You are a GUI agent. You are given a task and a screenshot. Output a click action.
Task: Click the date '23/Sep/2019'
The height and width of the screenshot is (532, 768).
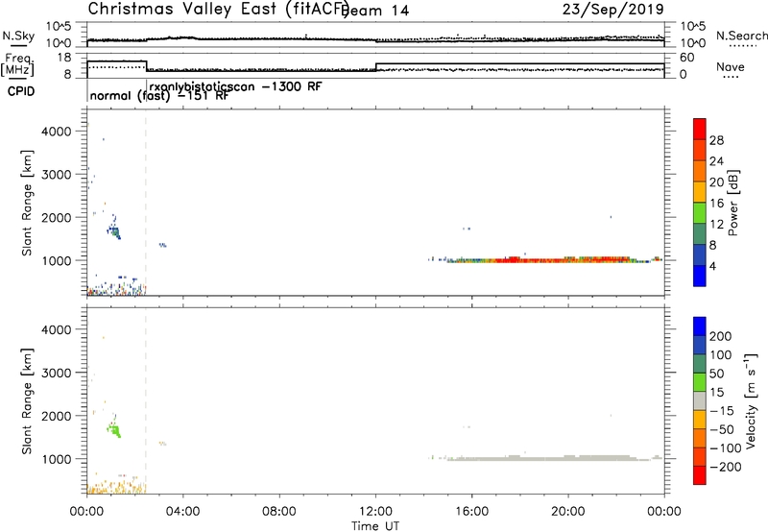pos(613,9)
